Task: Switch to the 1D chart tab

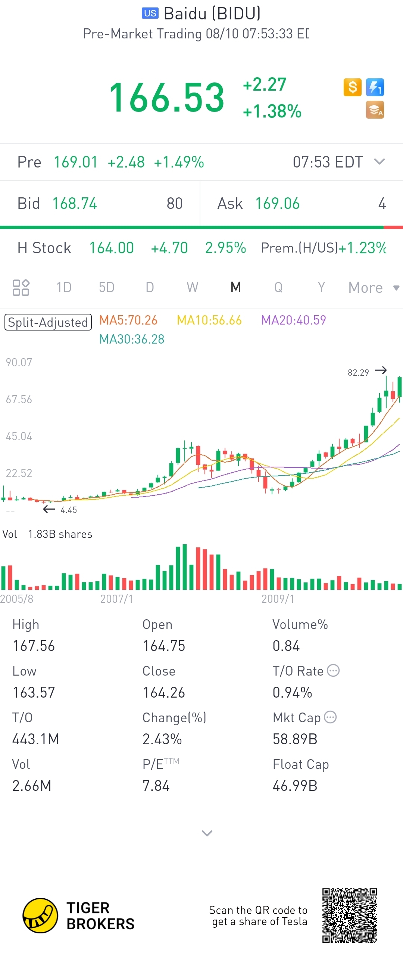Action: tap(64, 288)
